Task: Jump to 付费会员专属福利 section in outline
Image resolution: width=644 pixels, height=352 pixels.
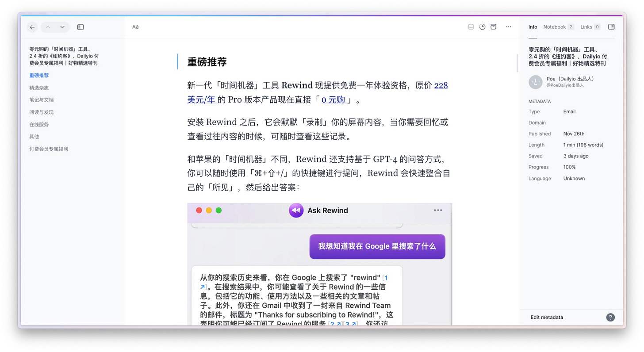Action: [49, 149]
